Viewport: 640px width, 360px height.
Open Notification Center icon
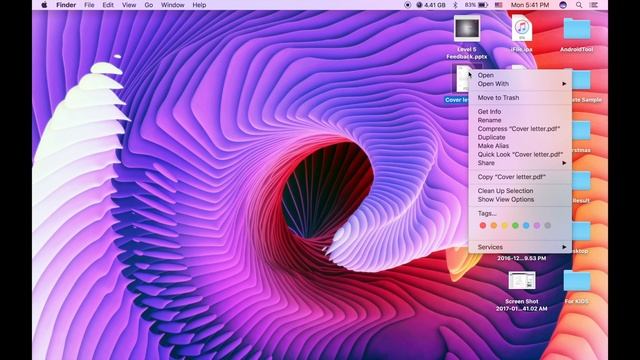point(594,5)
